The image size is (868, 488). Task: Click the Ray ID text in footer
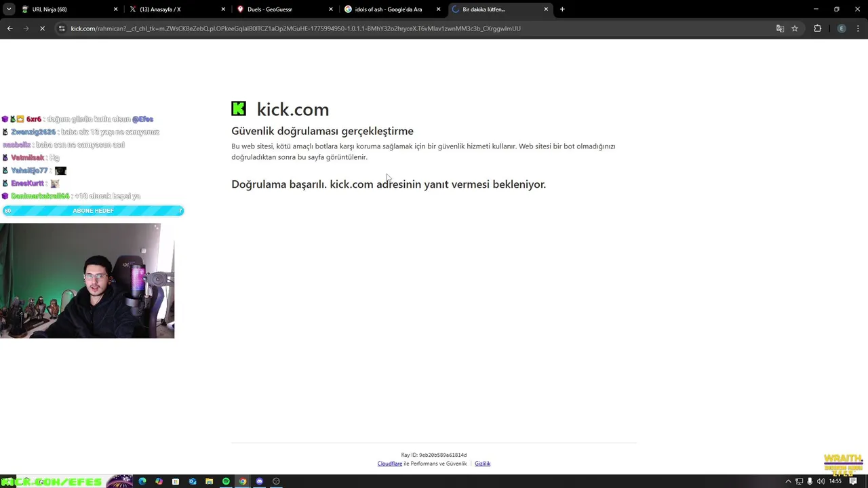point(434,455)
